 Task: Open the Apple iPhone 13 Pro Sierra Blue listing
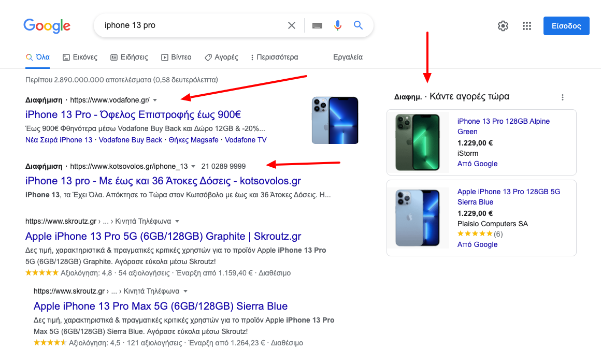[509, 197]
